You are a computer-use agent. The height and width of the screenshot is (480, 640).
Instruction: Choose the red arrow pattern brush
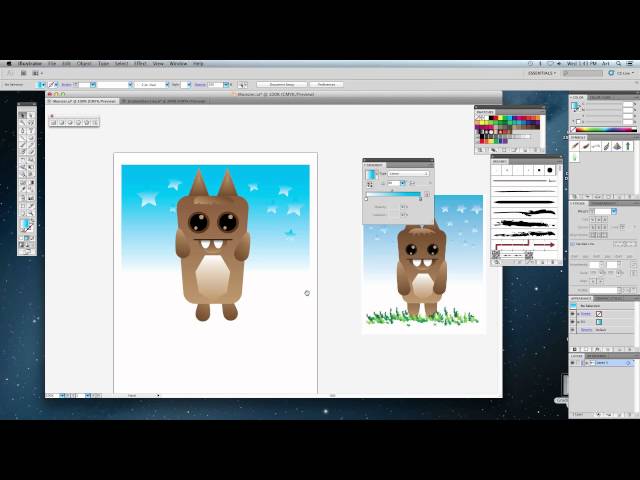click(x=525, y=245)
